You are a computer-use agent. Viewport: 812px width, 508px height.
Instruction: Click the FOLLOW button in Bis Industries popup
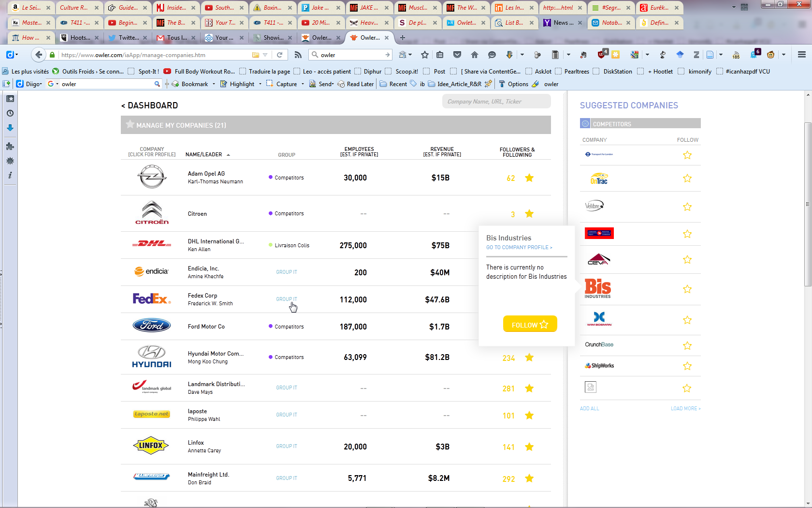[x=530, y=324]
